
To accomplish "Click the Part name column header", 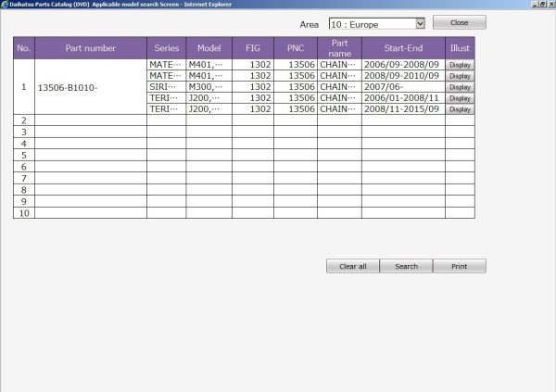I will 339,48.
